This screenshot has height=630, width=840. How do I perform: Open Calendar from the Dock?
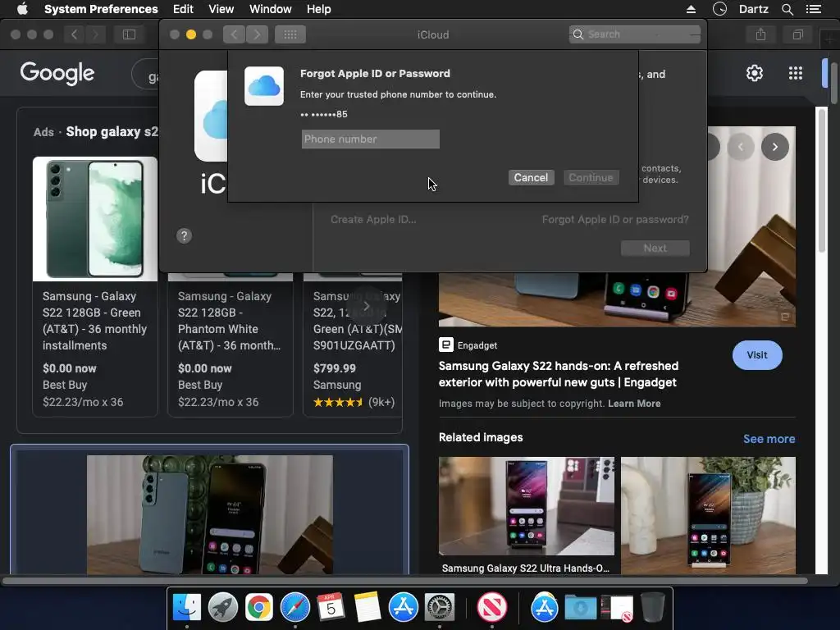point(331,608)
